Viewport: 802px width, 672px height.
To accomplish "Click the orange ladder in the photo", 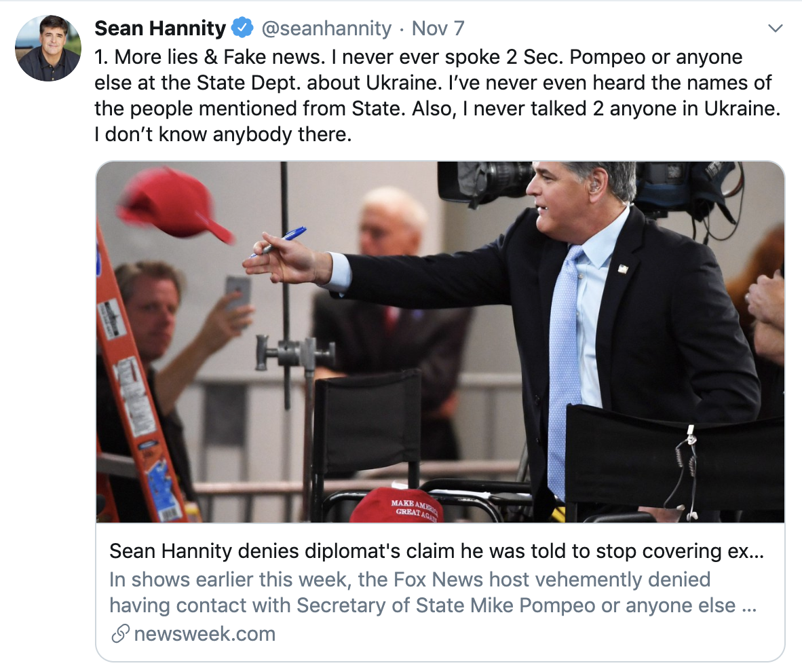I will pyautogui.click(x=139, y=380).
